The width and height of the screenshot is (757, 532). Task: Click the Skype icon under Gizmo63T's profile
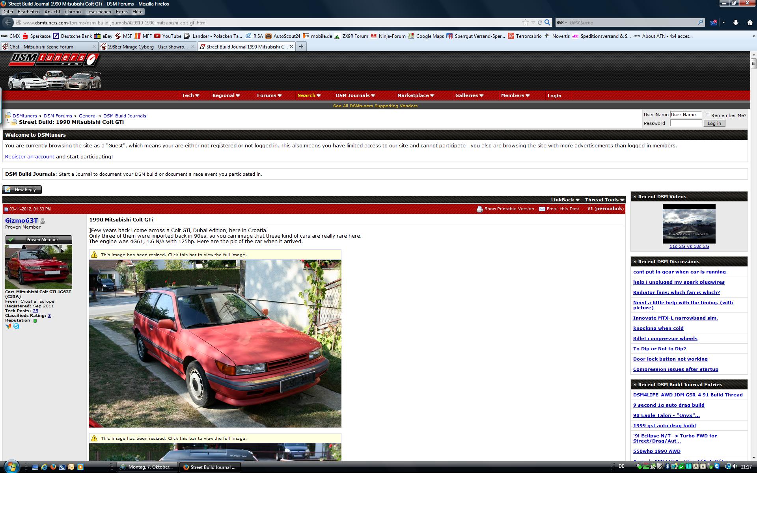coord(16,326)
